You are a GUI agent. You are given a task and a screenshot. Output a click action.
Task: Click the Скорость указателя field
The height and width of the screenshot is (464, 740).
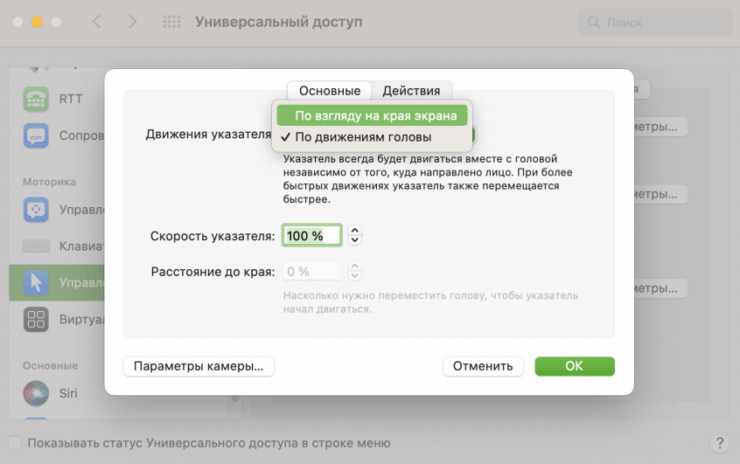click(x=312, y=236)
